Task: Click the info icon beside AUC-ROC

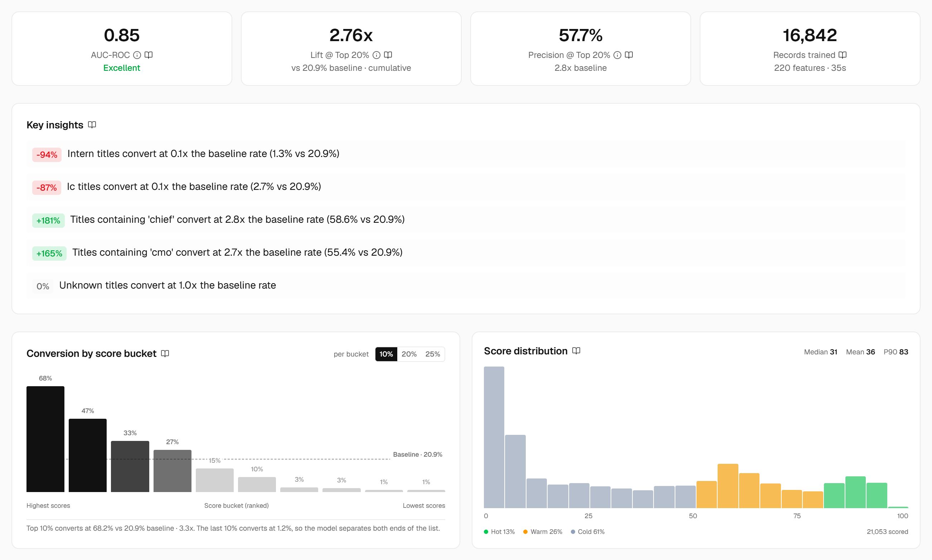Action: click(137, 55)
